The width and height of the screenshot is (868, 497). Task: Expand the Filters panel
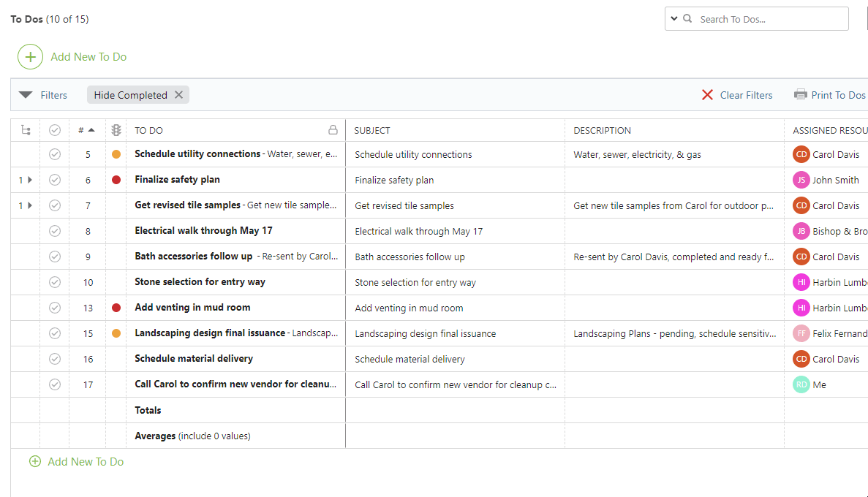pos(26,95)
